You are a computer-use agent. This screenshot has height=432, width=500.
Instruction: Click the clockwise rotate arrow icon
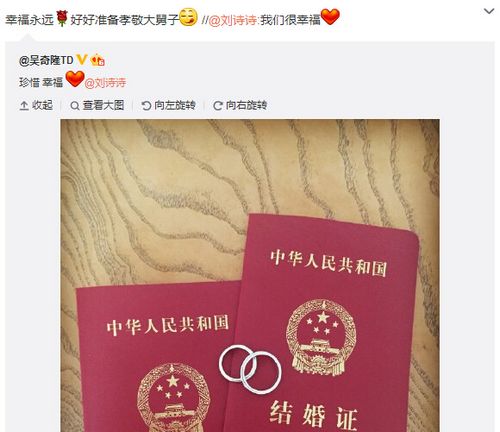coord(218,106)
